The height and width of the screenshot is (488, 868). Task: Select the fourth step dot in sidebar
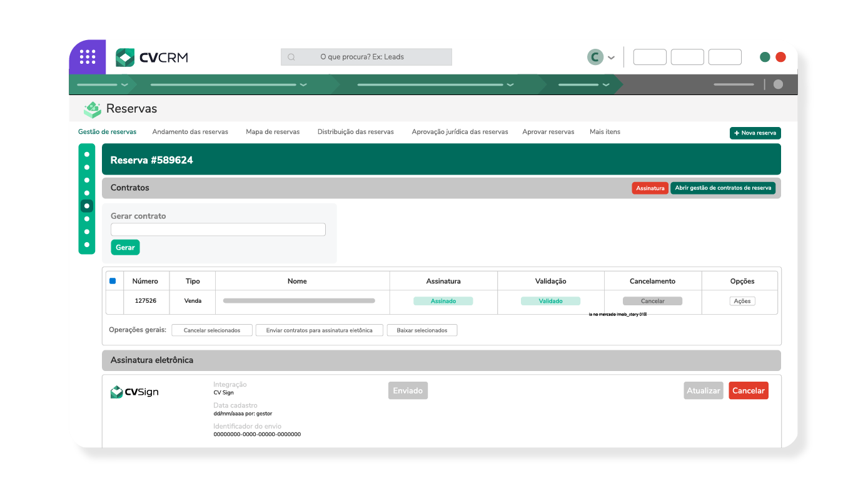87,193
